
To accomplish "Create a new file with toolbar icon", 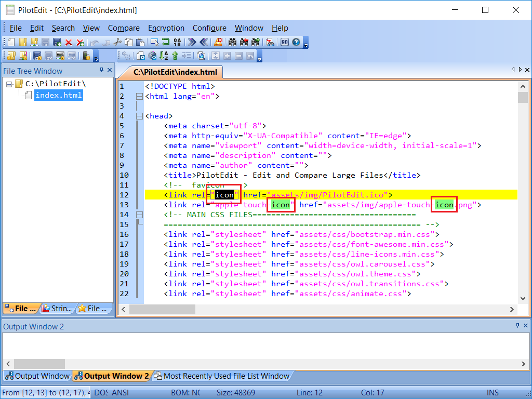I will [11, 42].
